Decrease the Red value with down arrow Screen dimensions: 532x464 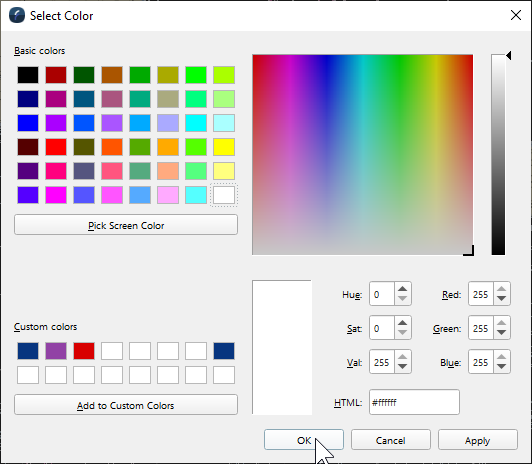[x=501, y=299]
